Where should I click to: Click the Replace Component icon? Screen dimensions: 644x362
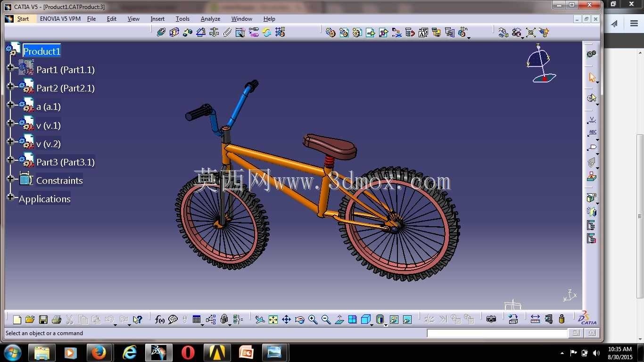pos(397,32)
